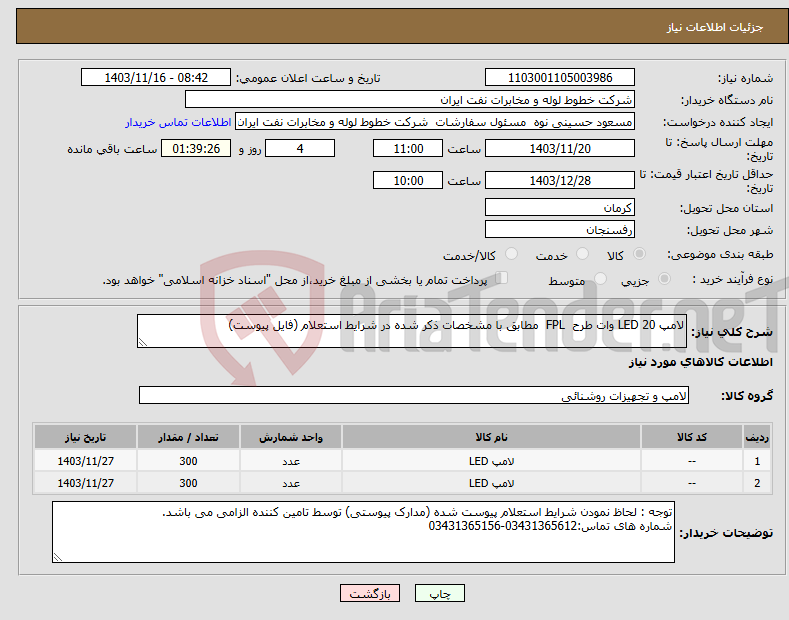Click the delivery city field رفسنجان

560,229
